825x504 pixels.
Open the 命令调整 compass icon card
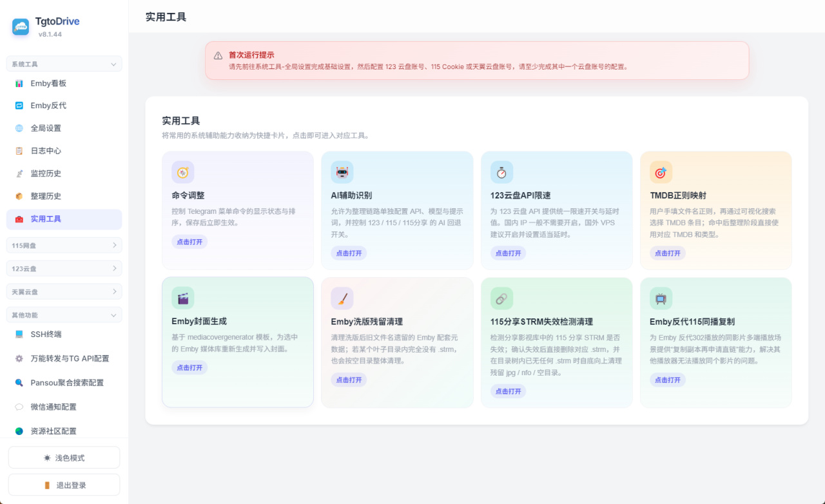tap(182, 172)
